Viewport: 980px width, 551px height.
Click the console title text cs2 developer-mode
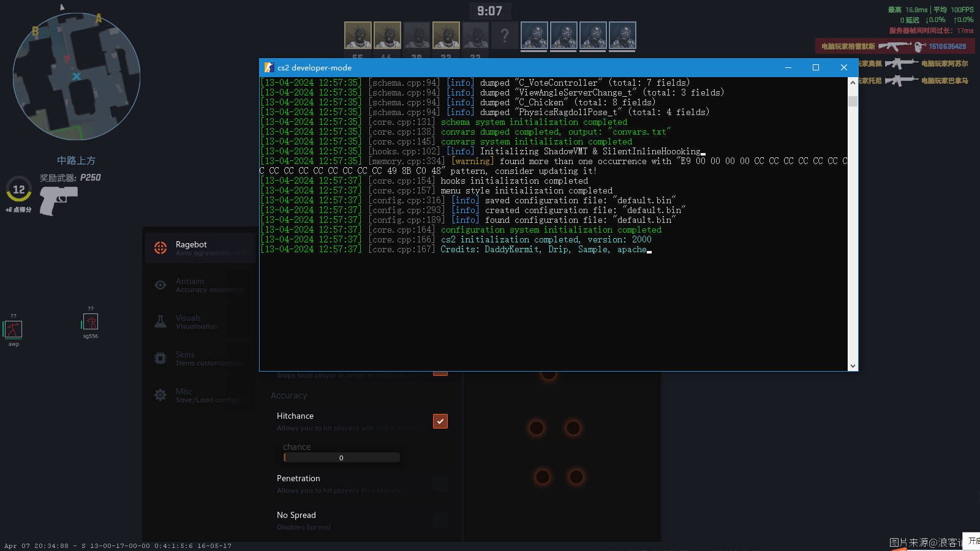click(x=314, y=67)
